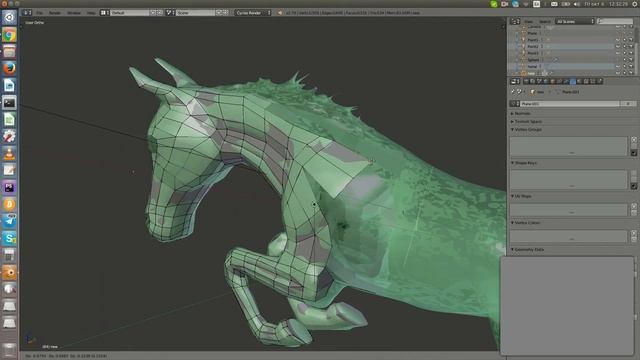Collapse the Vertex Groups panel
The height and width of the screenshot is (360, 640).
click(527, 129)
